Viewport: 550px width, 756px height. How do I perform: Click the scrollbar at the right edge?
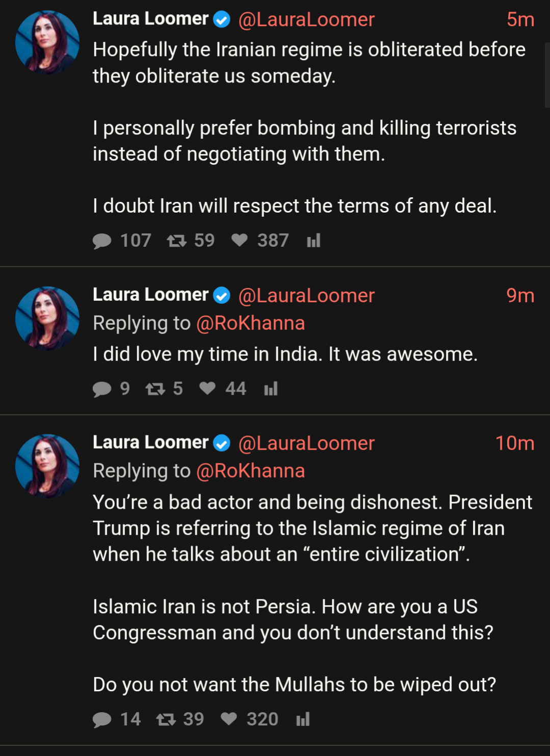click(x=547, y=74)
